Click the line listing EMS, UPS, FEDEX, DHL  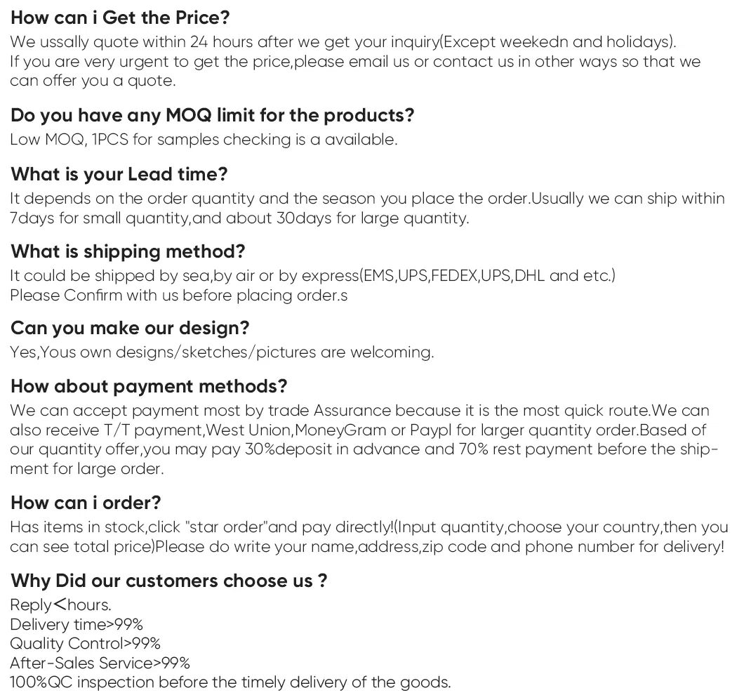tap(312, 275)
